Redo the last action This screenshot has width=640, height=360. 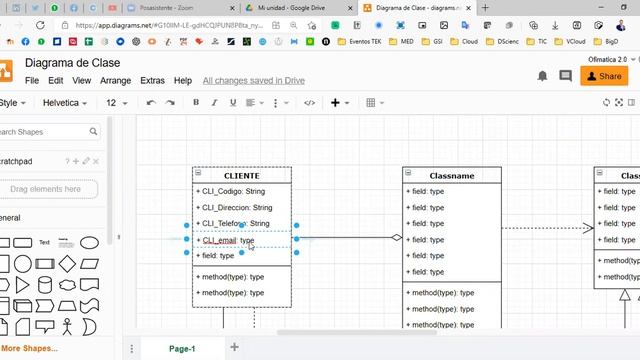pyautogui.click(x=170, y=102)
